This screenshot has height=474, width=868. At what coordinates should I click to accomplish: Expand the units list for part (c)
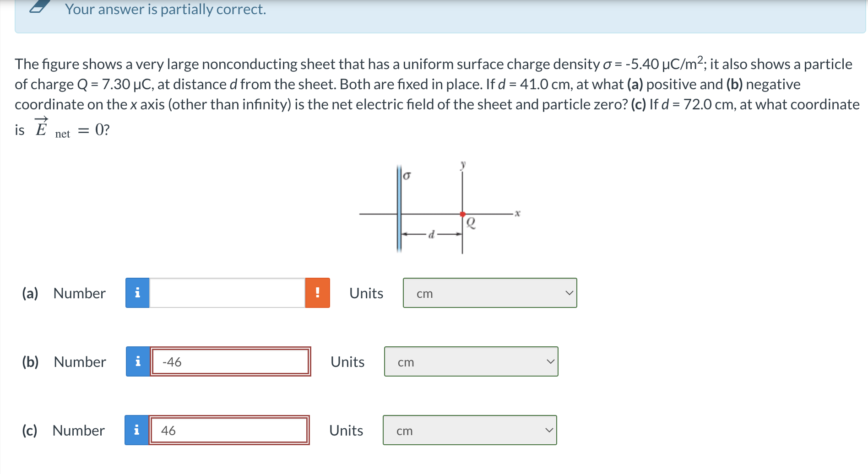click(x=469, y=430)
